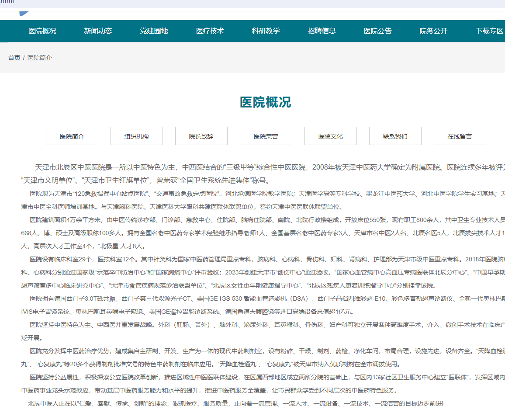Click the 医院简介 breadcrumb link
The height and width of the screenshot is (420, 505).
(39, 58)
